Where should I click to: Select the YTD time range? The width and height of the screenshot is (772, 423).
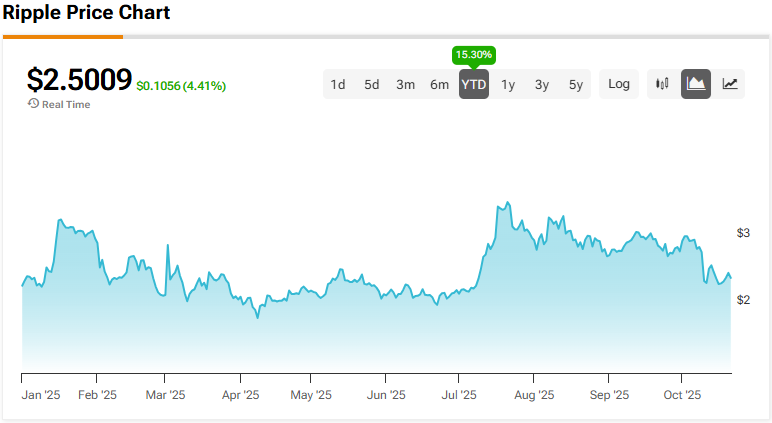tap(474, 85)
